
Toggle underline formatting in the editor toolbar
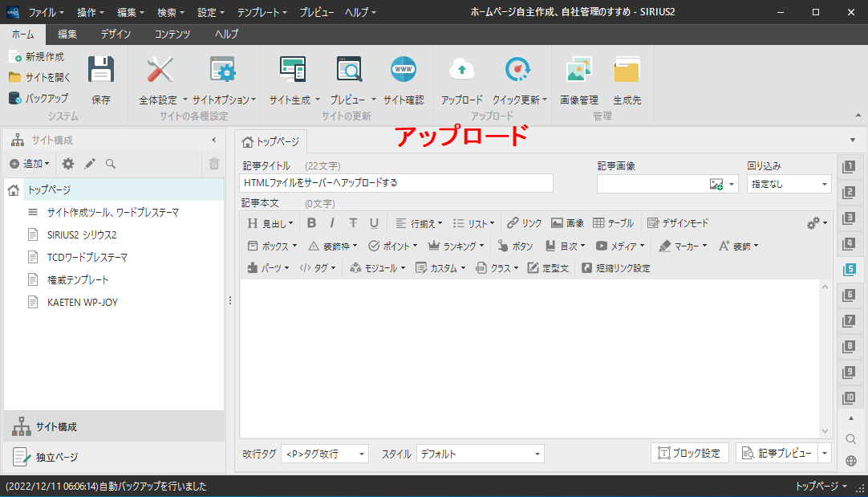374,223
